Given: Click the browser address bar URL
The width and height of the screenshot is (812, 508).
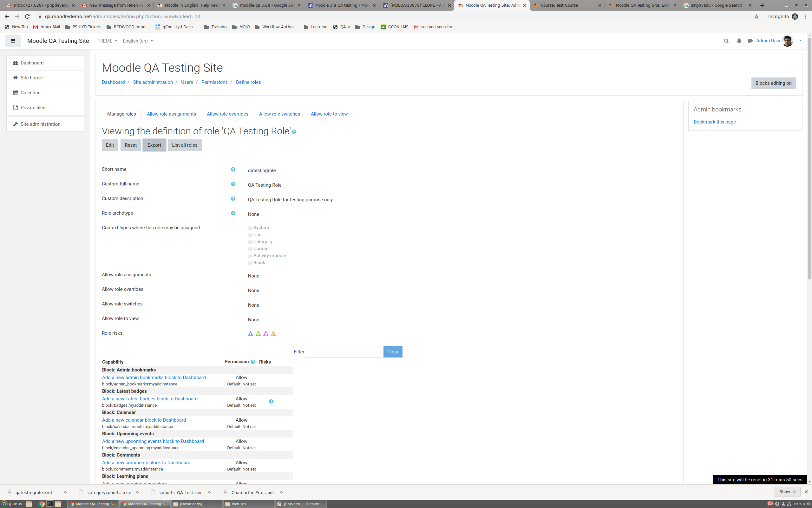Looking at the screenshot, I should 122,17.
